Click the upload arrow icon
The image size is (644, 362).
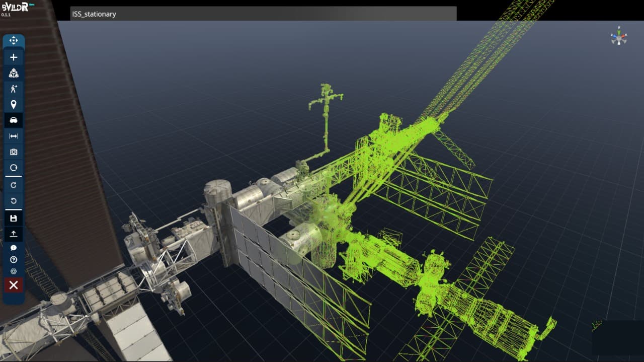[14, 234]
